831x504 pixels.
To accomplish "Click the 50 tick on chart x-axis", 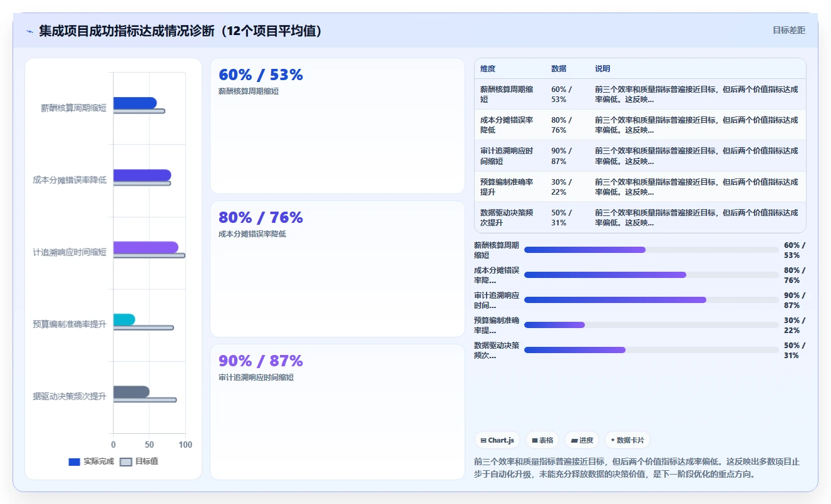I will coord(149,445).
